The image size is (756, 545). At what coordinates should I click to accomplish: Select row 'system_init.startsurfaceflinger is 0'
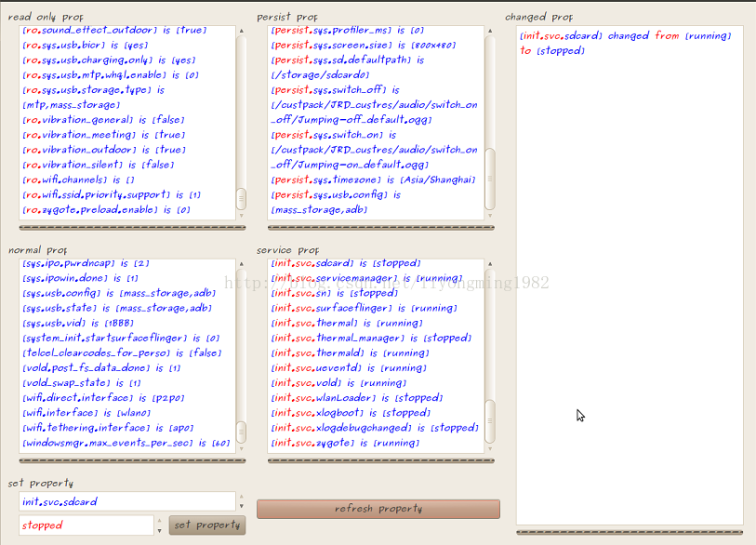coord(121,339)
